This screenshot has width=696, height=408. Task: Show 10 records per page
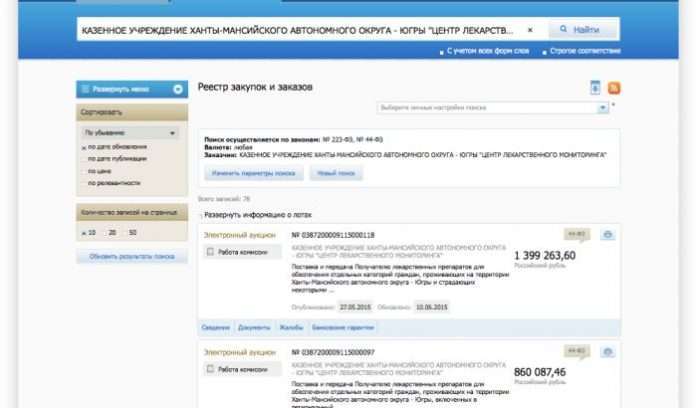89,233
